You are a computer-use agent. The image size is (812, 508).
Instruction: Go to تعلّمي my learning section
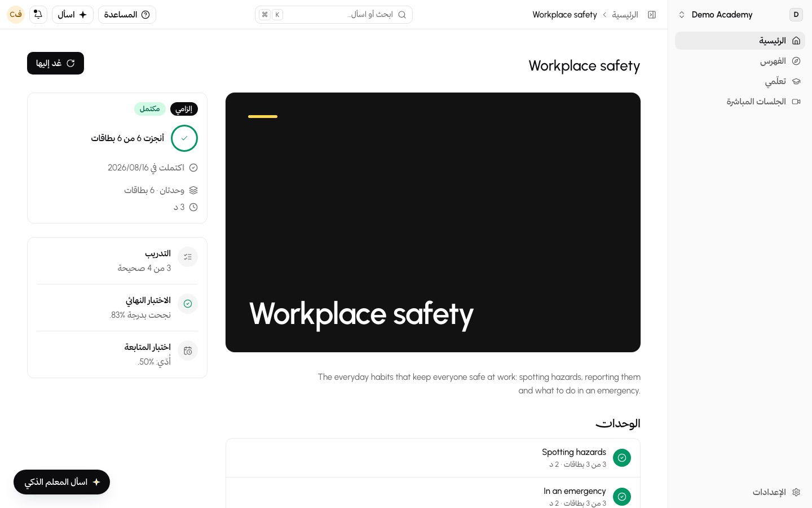(x=740, y=81)
